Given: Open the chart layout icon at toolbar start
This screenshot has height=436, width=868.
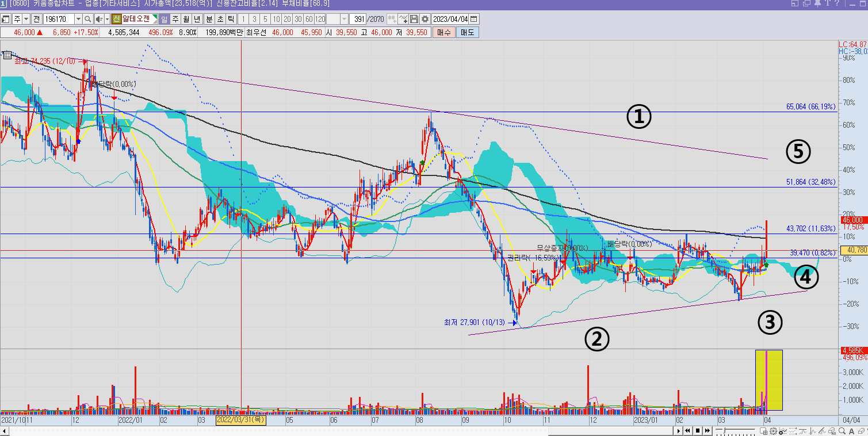Looking at the screenshot, I should tap(5, 18).
